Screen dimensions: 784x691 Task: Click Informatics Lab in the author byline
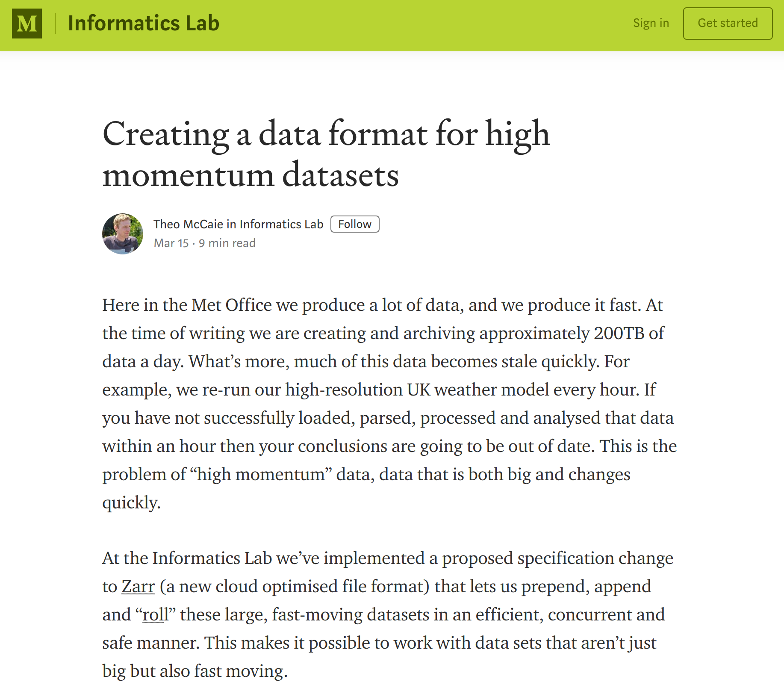pos(281,224)
